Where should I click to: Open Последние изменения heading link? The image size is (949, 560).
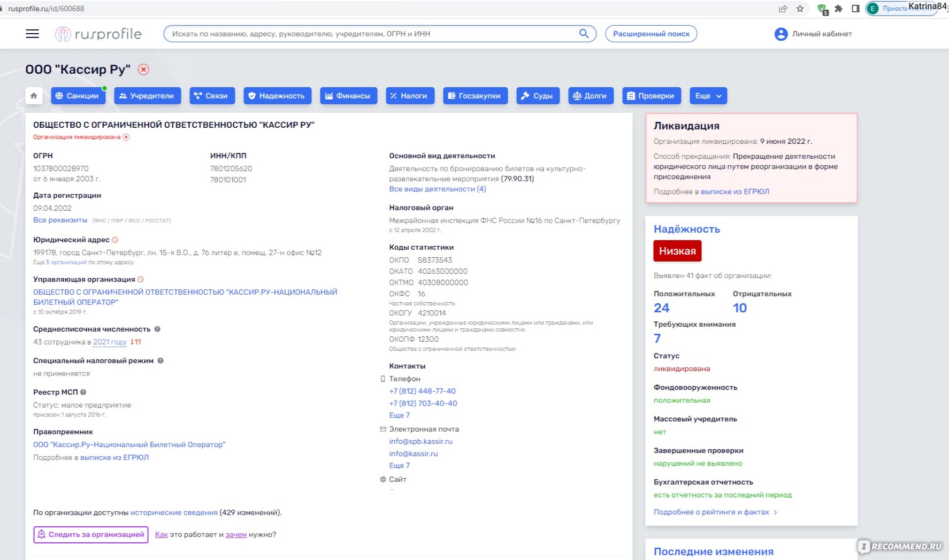point(714,552)
